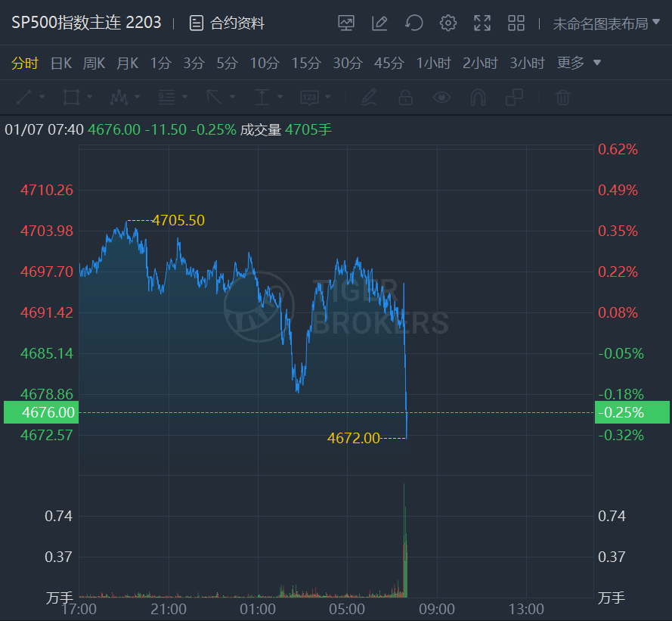The height and width of the screenshot is (621, 672).
Task: Click the edit drawing pencil icon
Action: click(379, 23)
